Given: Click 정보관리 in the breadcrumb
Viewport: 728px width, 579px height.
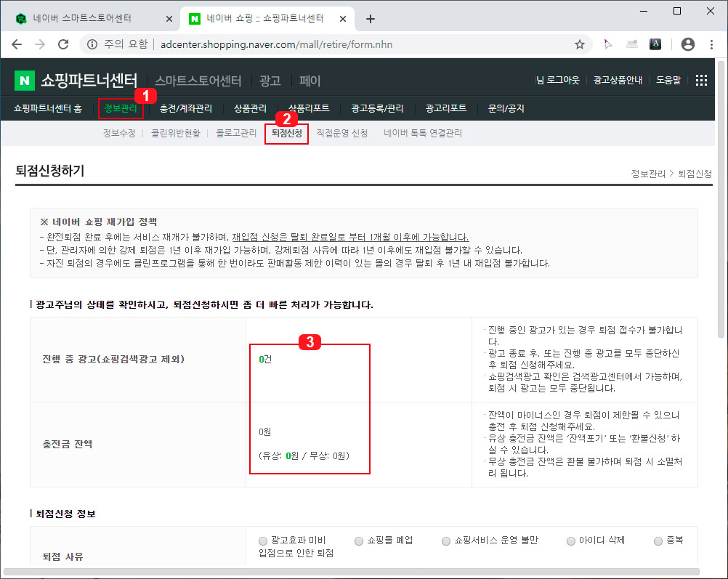Looking at the screenshot, I should [647, 174].
